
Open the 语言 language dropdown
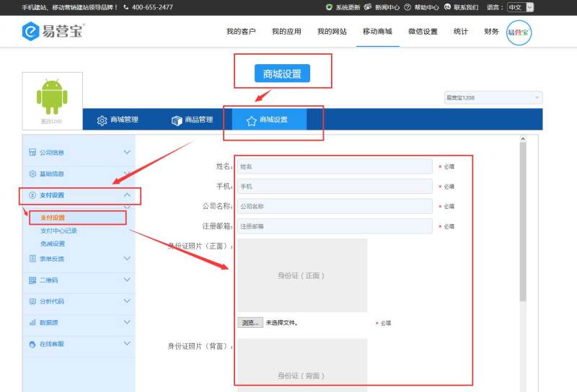(520, 7)
